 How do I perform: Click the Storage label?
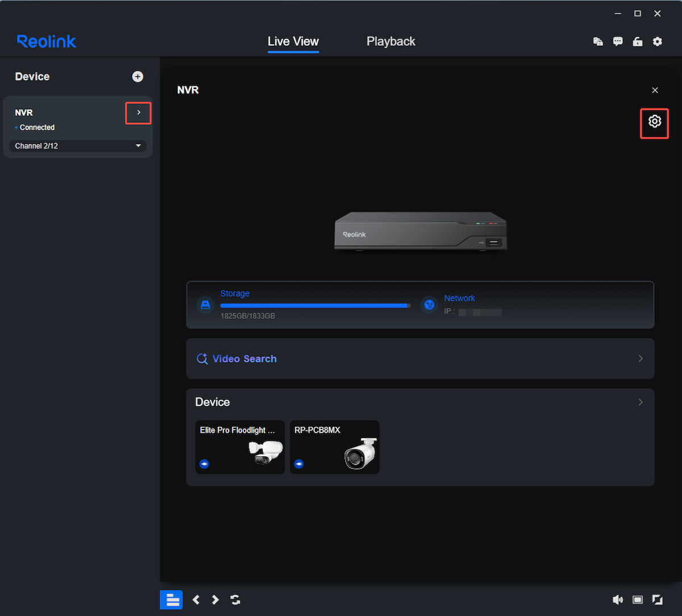pyautogui.click(x=235, y=294)
